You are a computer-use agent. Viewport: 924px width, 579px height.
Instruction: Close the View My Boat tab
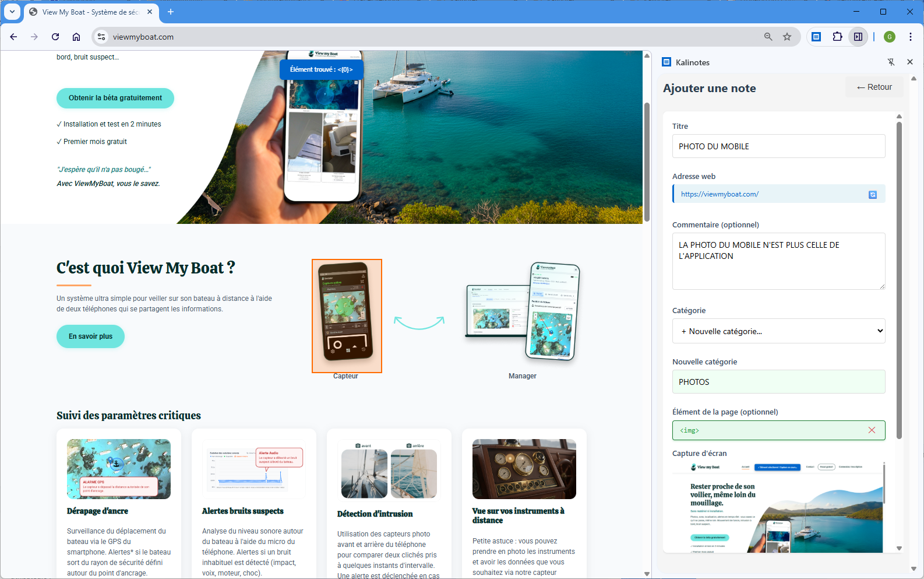click(150, 12)
